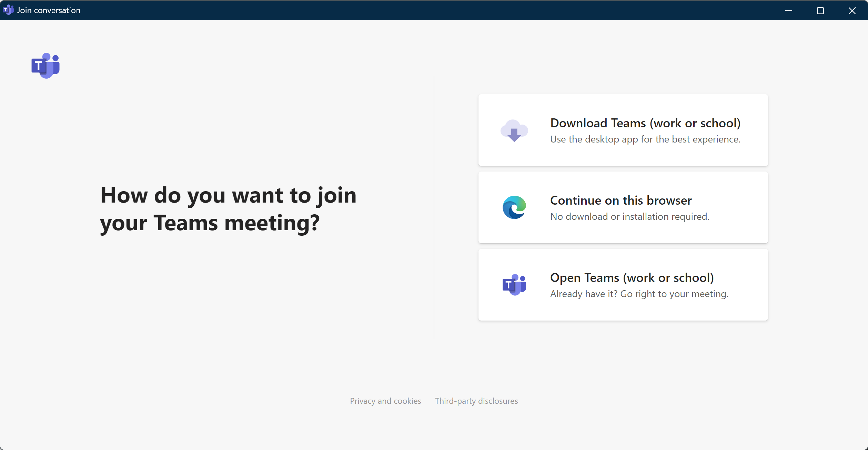Click the cloud download icon

(514, 130)
